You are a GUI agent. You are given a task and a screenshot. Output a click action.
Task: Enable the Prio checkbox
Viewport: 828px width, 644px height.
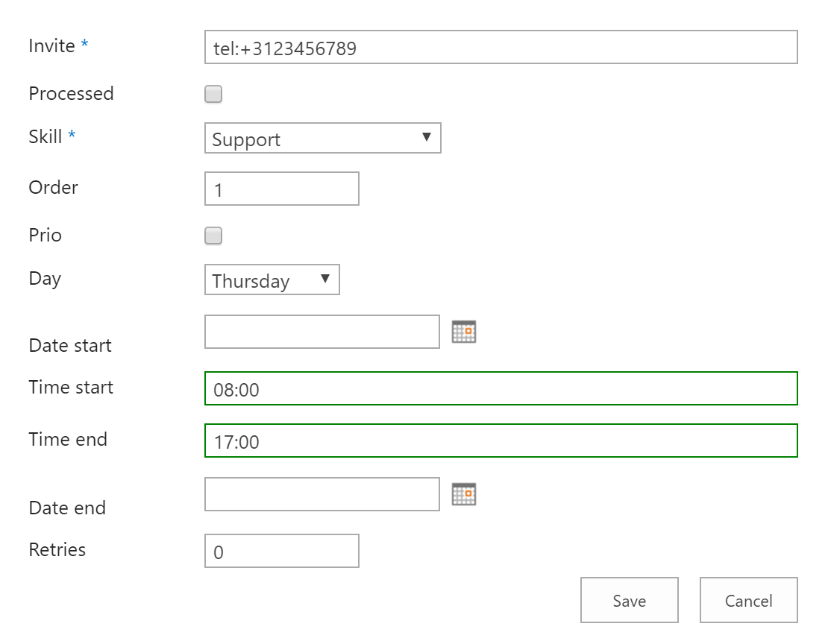(213, 236)
